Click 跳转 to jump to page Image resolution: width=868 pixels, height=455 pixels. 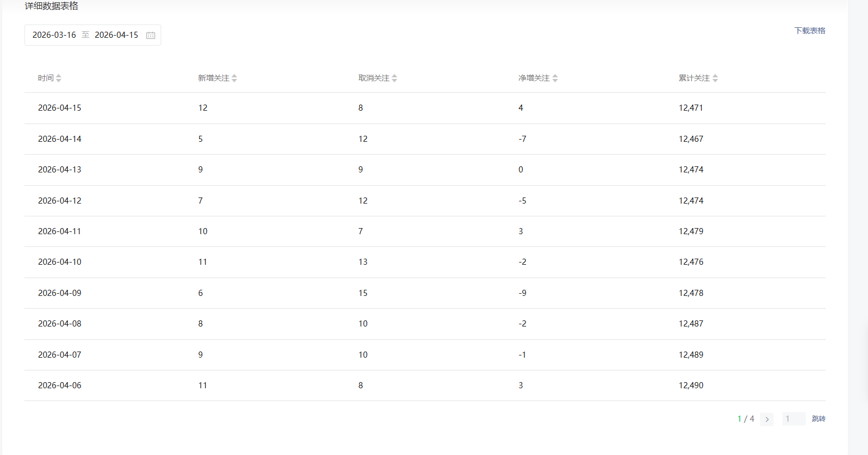(x=819, y=419)
